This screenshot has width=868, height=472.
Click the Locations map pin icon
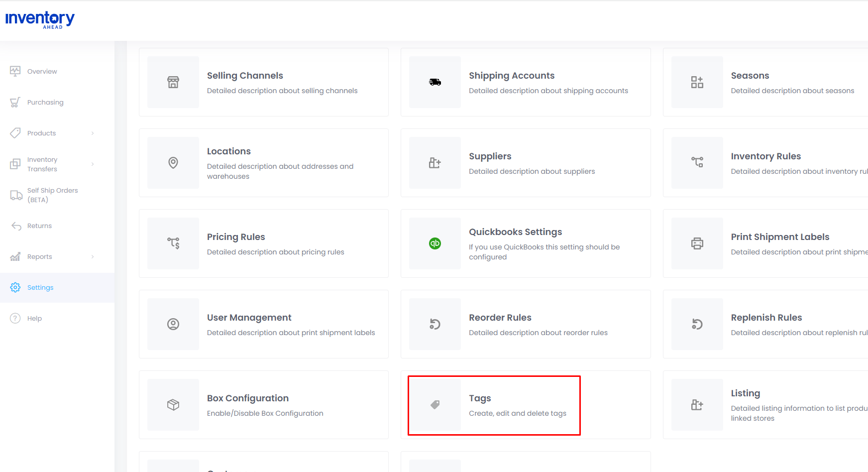pos(173,163)
